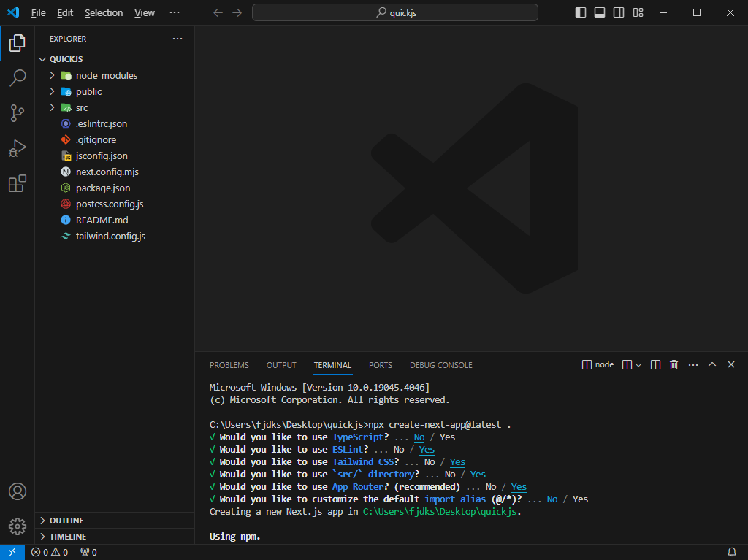
Task: Switch to the Debug Console tab
Action: coord(440,365)
